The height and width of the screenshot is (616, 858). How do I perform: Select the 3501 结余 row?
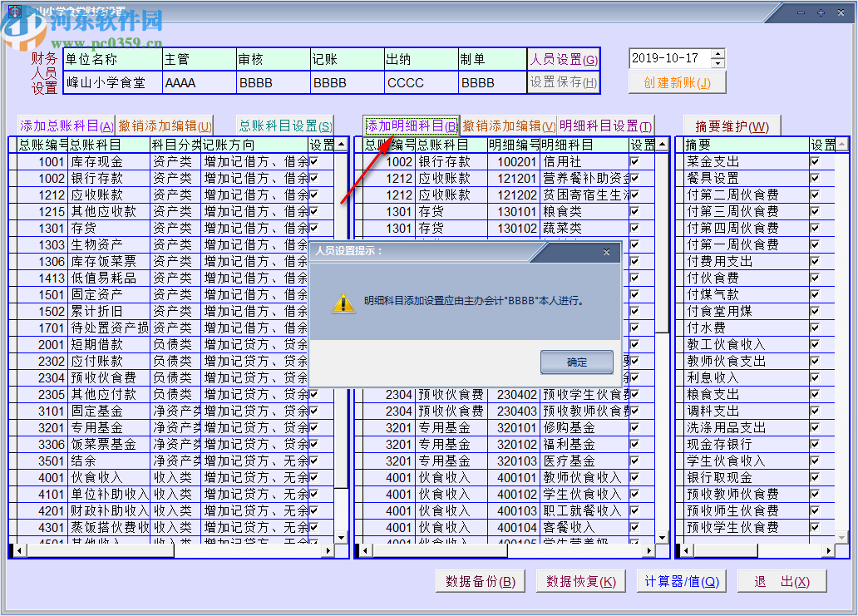[x=171, y=461]
